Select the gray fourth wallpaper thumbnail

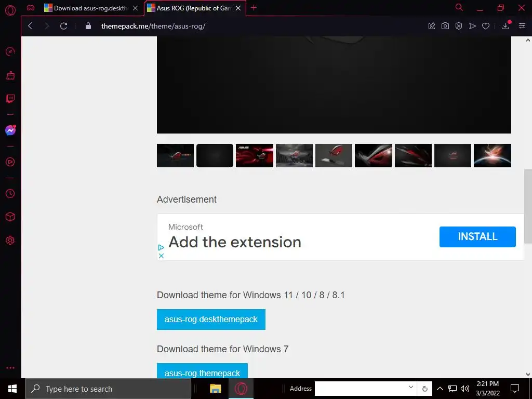tap(294, 156)
